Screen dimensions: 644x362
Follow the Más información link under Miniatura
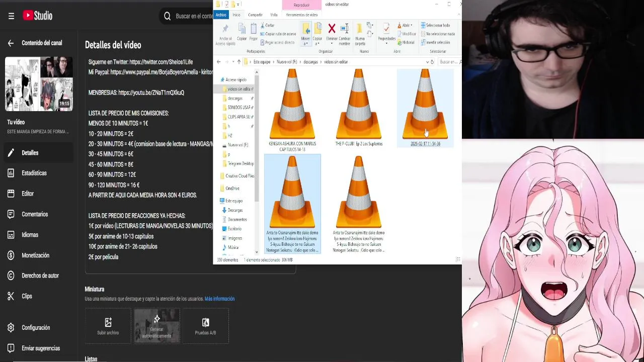pos(219,299)
